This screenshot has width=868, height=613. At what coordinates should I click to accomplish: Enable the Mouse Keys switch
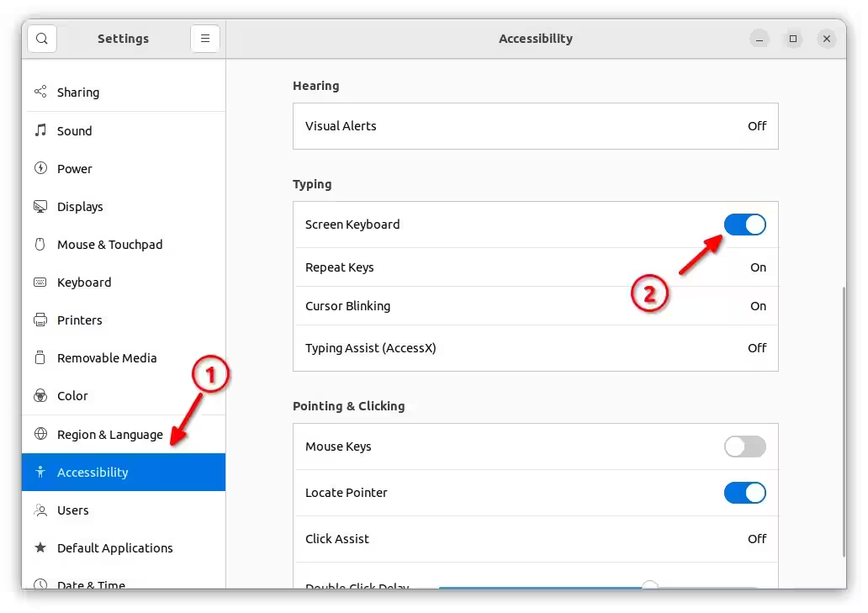(x=744, y=447)
